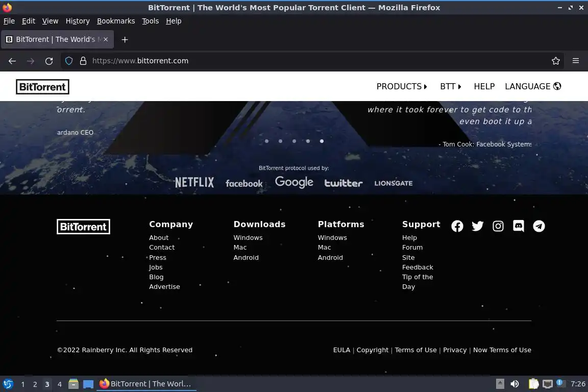View site security lock information
Image resolution: width=588 pixels, height=392 pixels.
point(83,61)
